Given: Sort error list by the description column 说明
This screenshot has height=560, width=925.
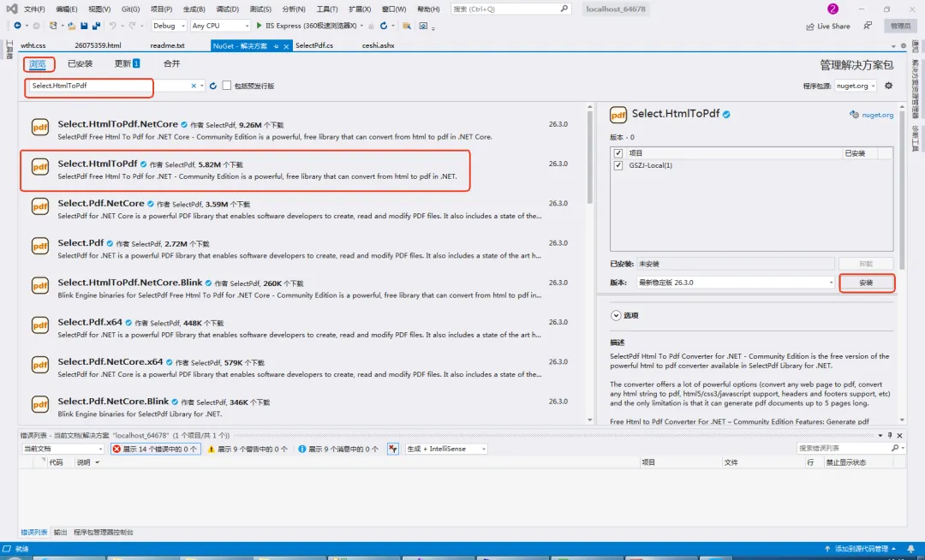Looking at the screenshot, I should click(84, 462).
